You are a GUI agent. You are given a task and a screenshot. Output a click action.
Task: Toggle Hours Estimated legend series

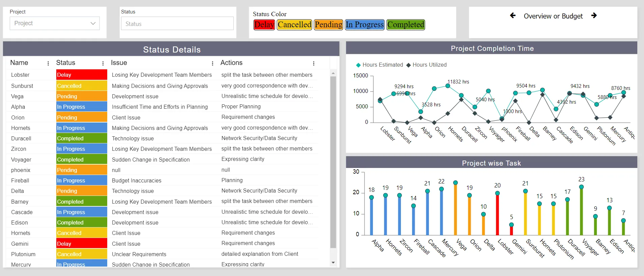pyautogui.click(x=379, y=65)
